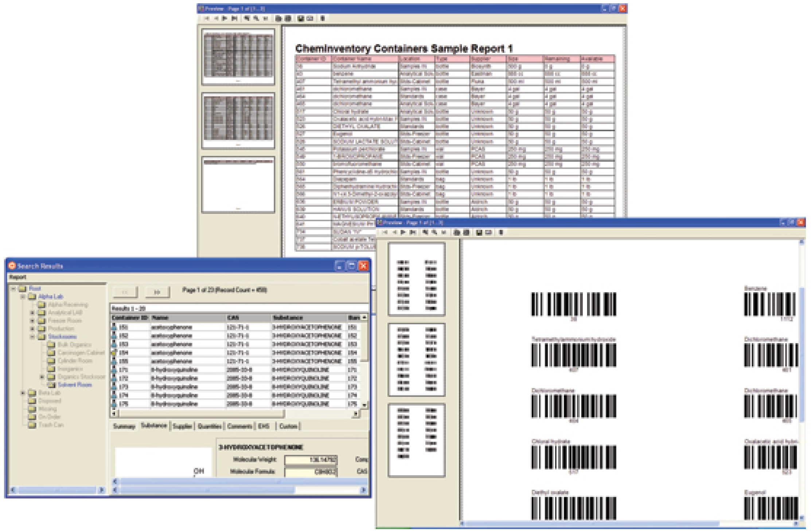The image size is (811, 532).
Task: Jump to last page in report preview toolbar
Action: tap(234, 18)
